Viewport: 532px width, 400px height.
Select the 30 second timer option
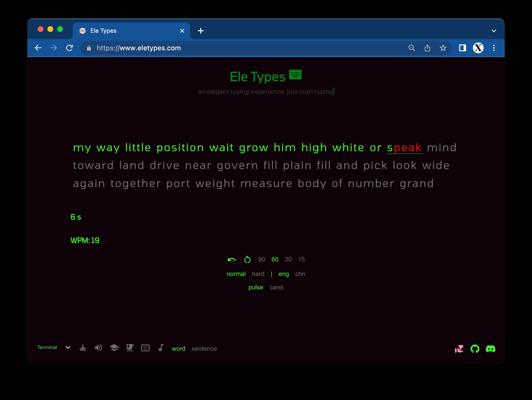pyautogui.click(x=288, y=260)
